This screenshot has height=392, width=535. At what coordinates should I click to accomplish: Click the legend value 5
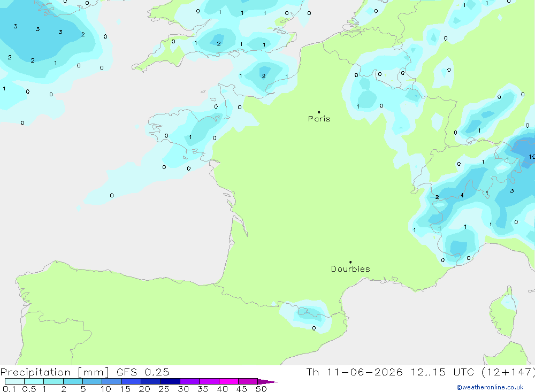click(x=83, y=389)
